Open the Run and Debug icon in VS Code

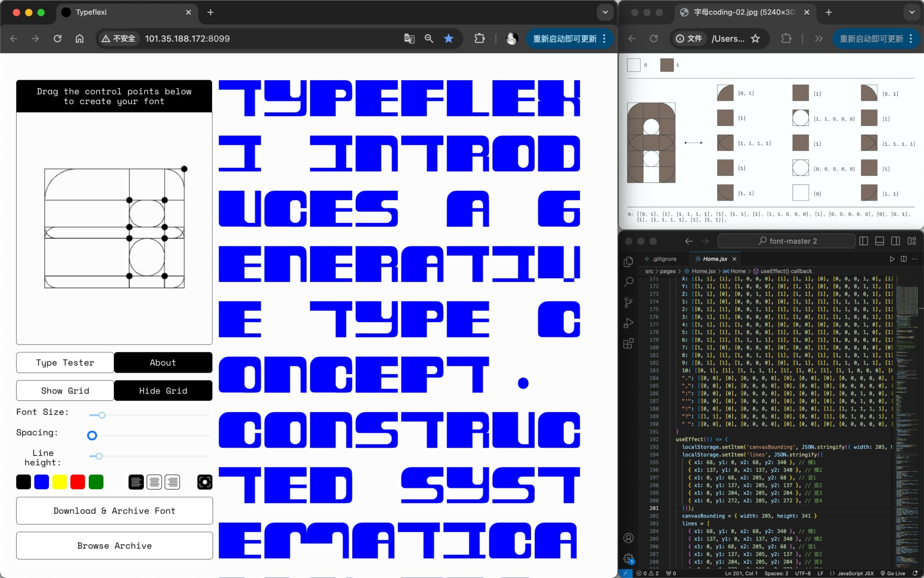(628, 323)
